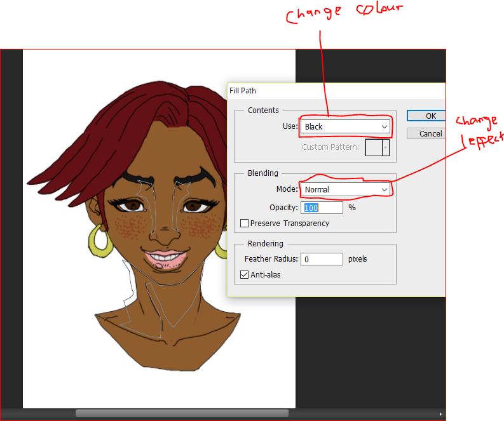504x421 pixels.
Task: Open the blending Mode dropdown showing Normal
Action: (x=345, y=189)
